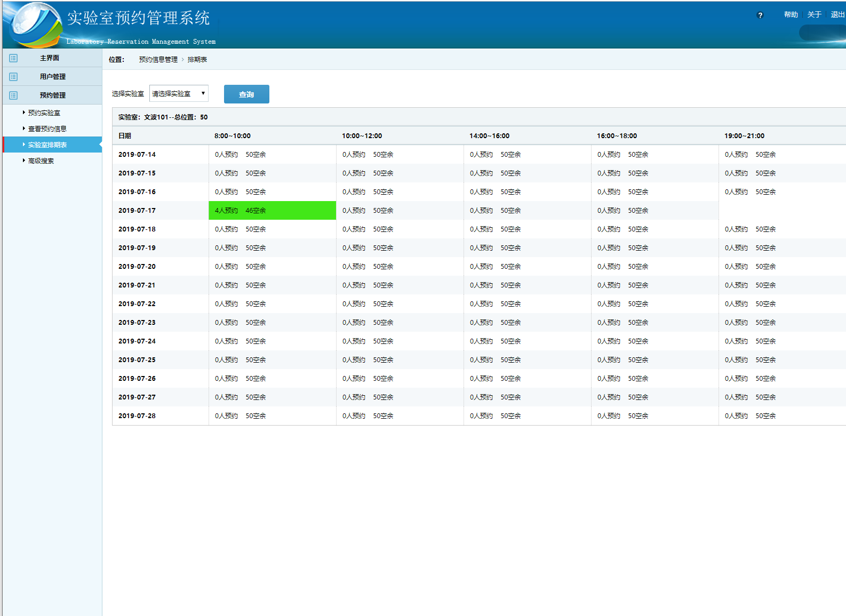Click the list icon beside 预约管理
Screen dimensions: 846x616
pyautogui.click(x=13, y=95)
